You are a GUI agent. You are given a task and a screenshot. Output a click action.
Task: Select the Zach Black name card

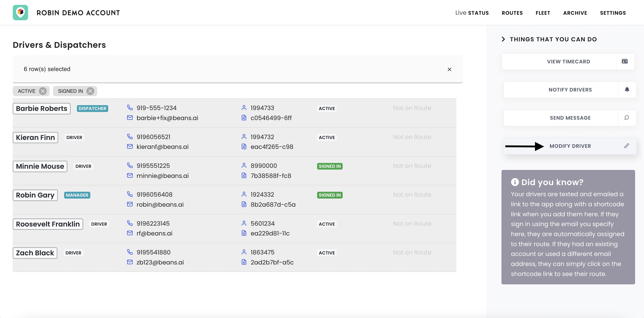(35, 253)
